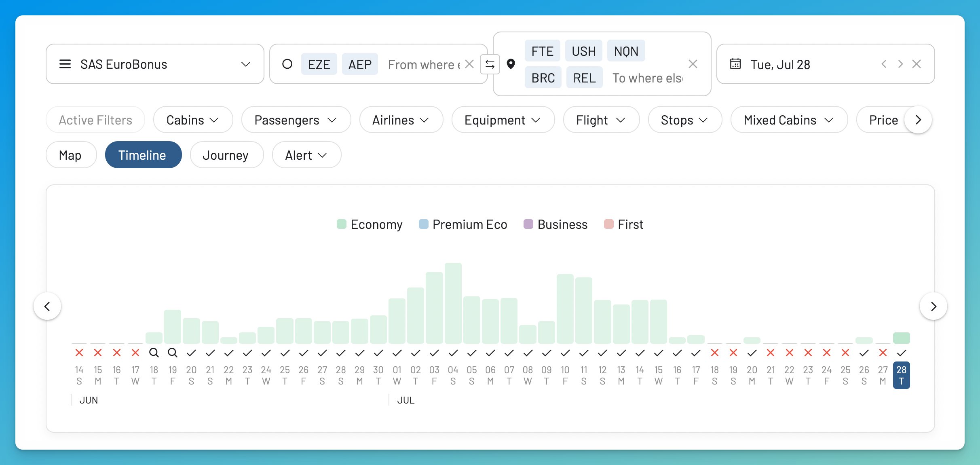Expand the Stops filter dropdown
This screenshot has height=465, width=980.
685,120
